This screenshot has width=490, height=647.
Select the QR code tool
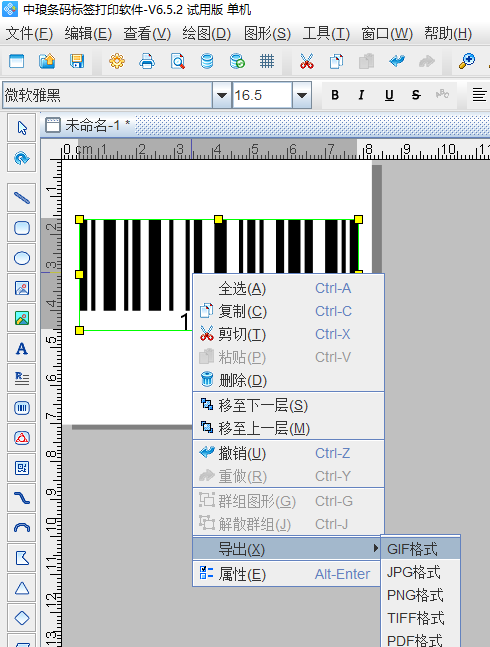(x=22, y=468)
